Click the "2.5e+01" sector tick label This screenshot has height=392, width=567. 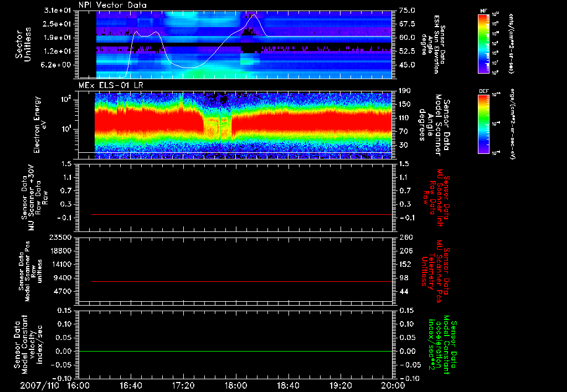coord(58,24)
